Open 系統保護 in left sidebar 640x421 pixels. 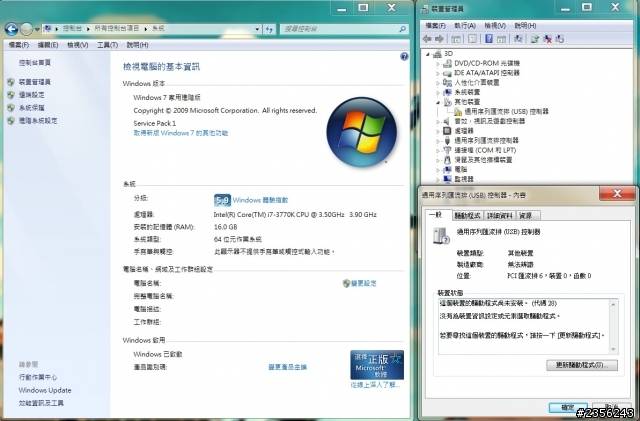pos(31,108)
